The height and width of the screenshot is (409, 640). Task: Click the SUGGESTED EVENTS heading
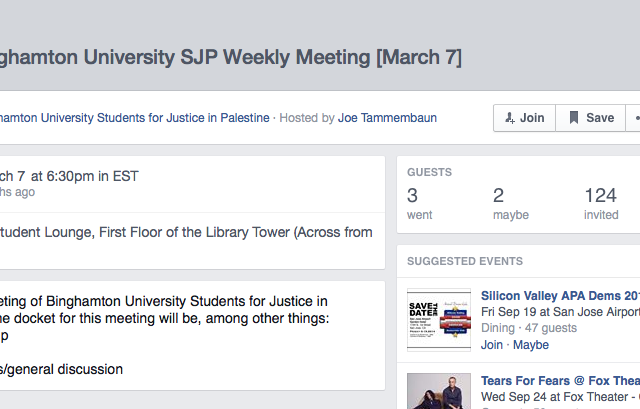click(x=465, y=261)
